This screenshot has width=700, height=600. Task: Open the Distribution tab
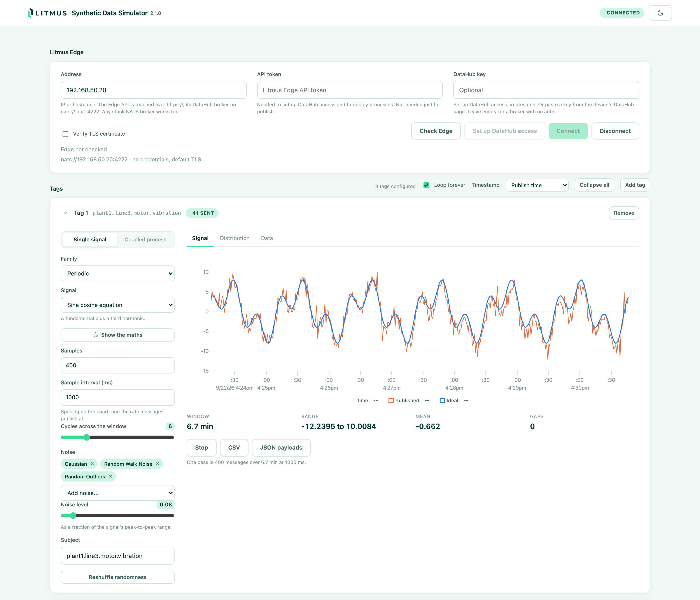pos(234,238)
